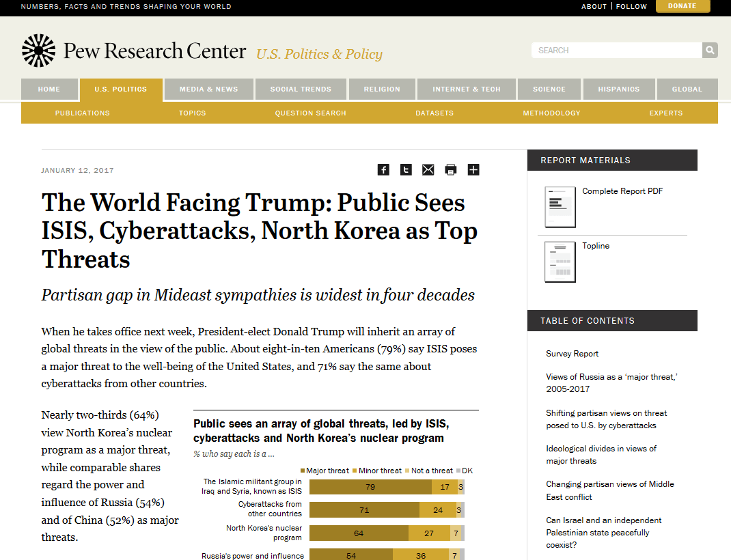Open Question Search in gold menu
Image resolution: width=731 pixels, height=560 pixels.
310,113
